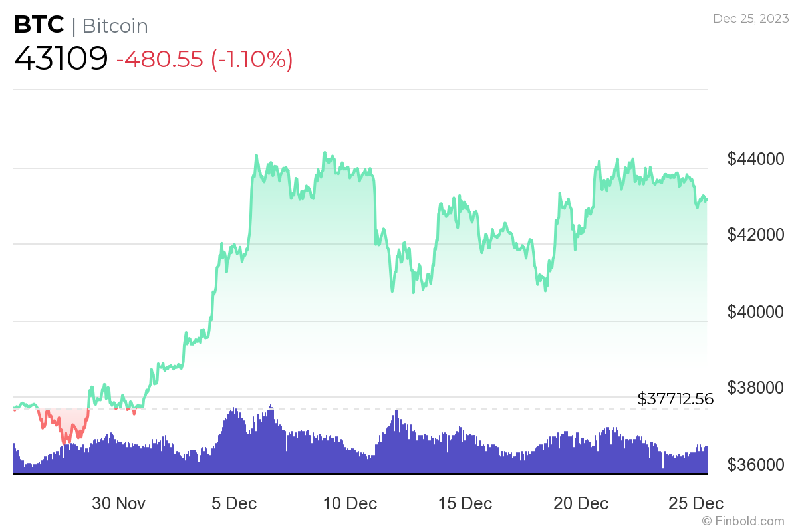This screenshot has width=798, height=532.
Task: Click the $44000 y-axis label
Action: tap(755, 159)
